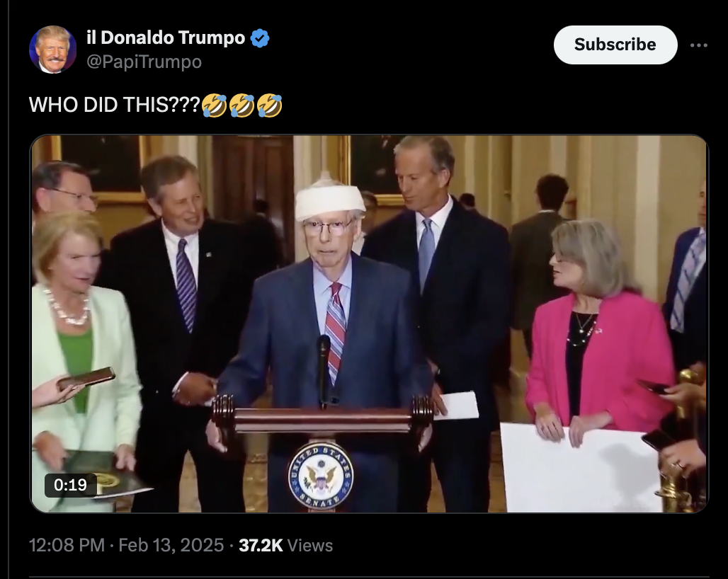Open the il Donaldo Trumpo display name
Viewport: 728px width, 579px height.
166,38
